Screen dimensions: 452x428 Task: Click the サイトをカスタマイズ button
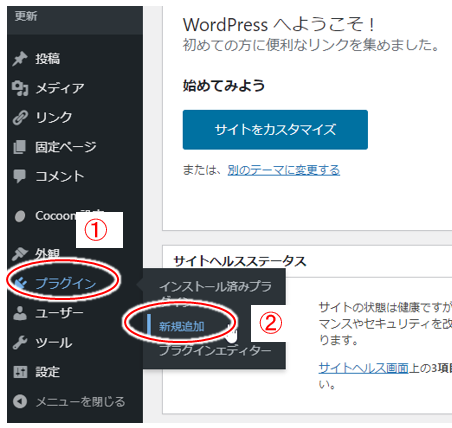tap(275, 130)
